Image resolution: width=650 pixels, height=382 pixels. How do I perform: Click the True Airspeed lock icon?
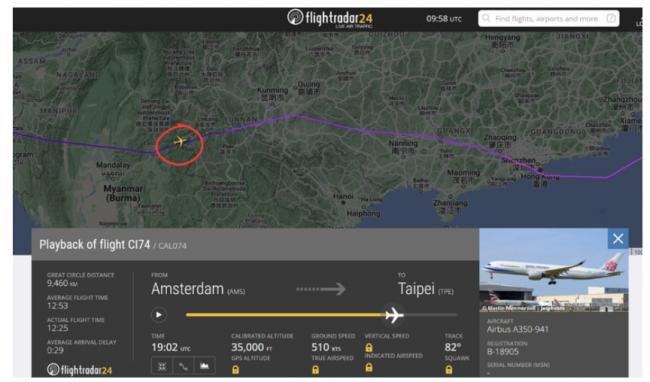click(315, 370)
